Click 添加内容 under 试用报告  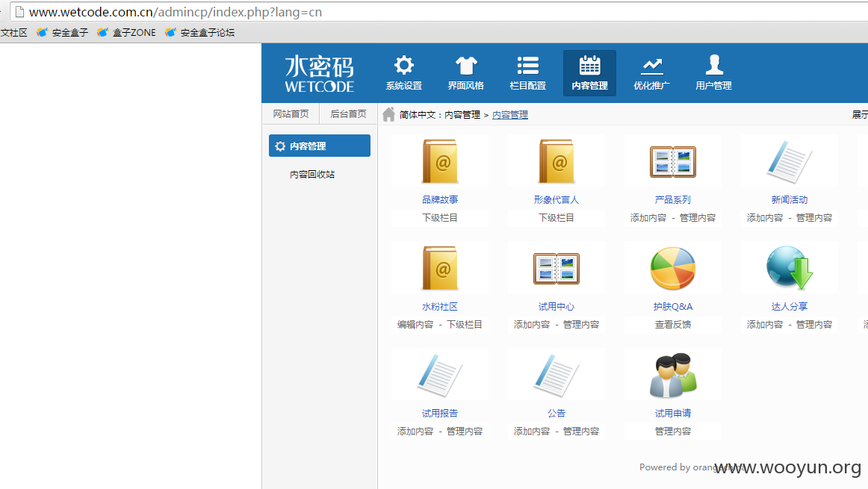coord(415,432)
